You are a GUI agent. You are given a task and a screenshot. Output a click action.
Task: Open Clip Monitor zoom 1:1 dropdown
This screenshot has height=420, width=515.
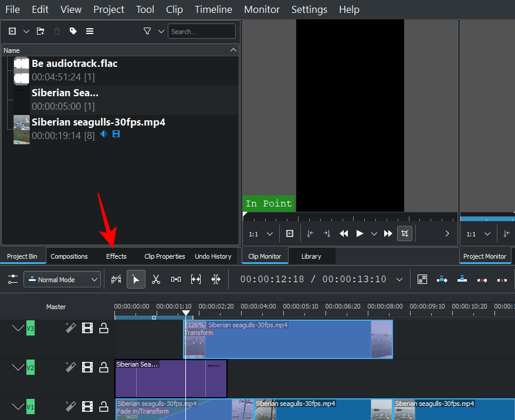click(261, 234)
